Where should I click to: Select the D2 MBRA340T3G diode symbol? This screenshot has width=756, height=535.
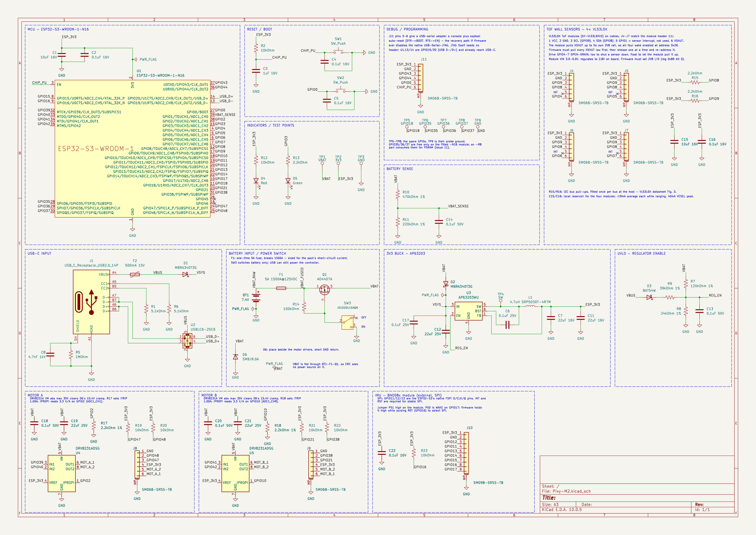pyautogui.click(x=446, y=284)
